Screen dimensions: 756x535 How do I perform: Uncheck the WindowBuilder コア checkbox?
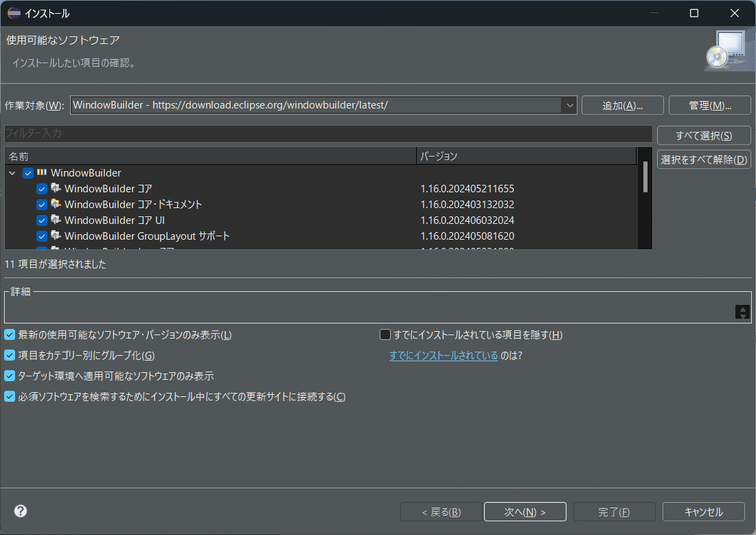pos(42,189)
